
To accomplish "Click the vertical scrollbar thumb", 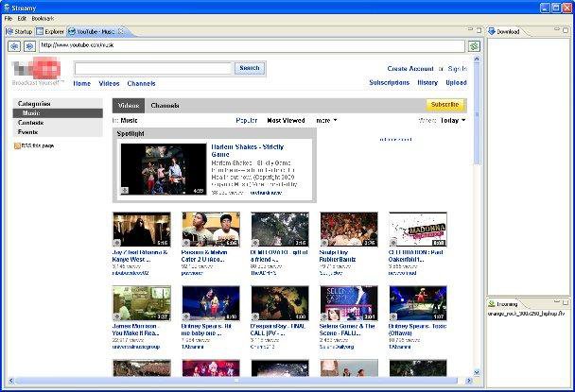I will (x=477, y=113).
